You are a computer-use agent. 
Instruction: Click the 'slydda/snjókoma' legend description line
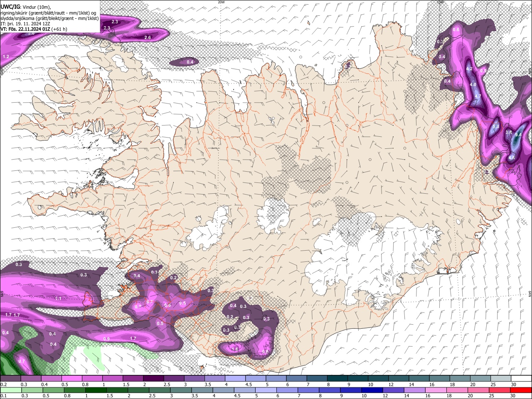pos(49,18)
